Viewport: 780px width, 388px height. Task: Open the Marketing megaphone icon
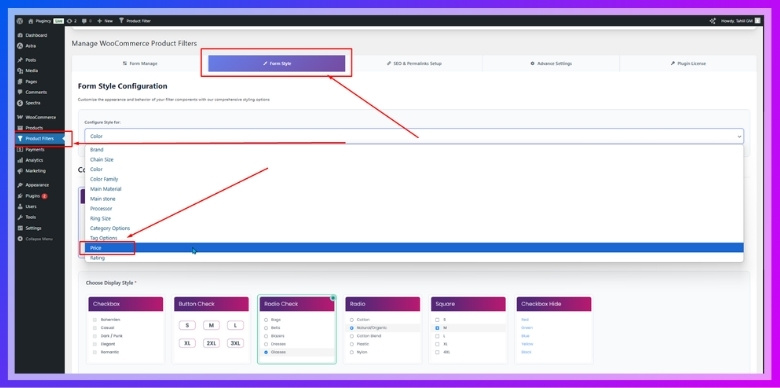tap(20, 171)
